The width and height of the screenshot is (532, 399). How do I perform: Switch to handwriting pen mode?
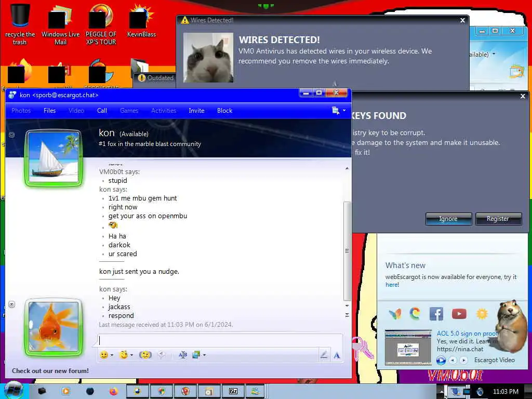click(324, 355)
